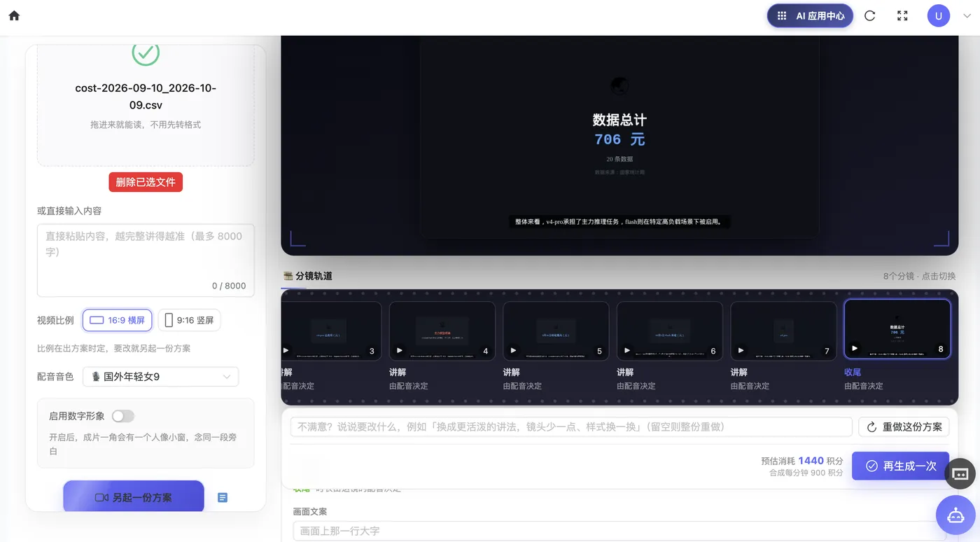Click 删除已选文件 button
980x542 pixels.
coord(146,182)
